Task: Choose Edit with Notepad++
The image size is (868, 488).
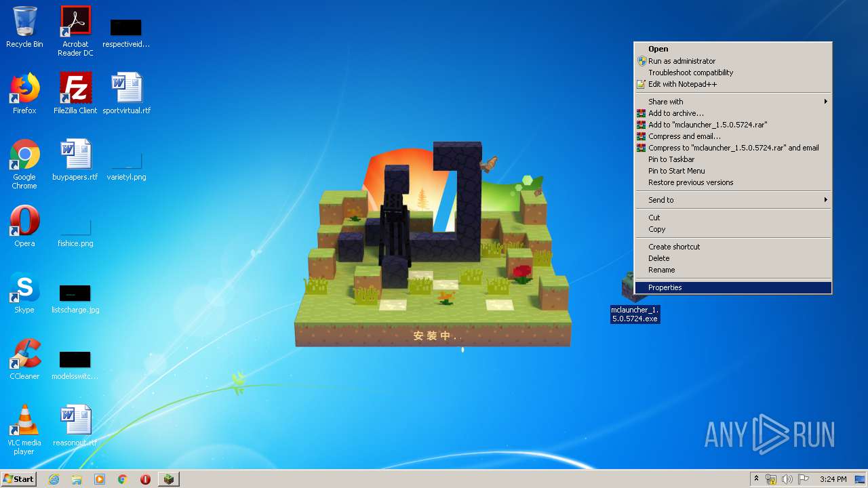Action: pos(732,84)
